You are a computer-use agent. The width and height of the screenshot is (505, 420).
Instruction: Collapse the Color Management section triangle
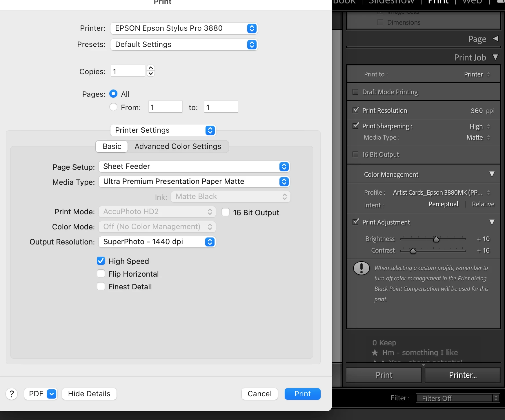point(492,174)
